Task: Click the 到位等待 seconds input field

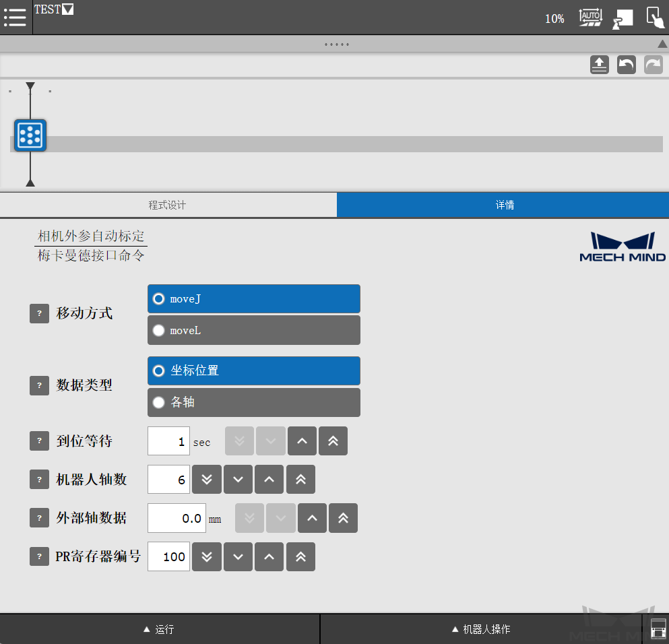Action: (x=168, y=441)
